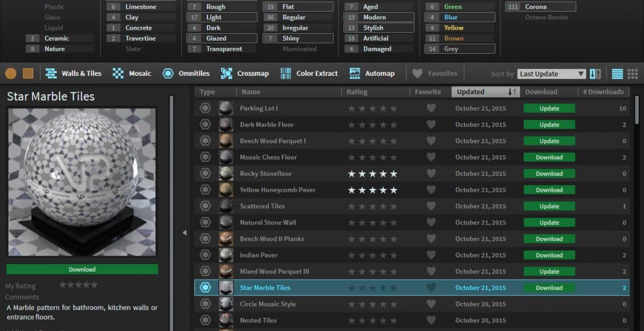Launch the Color Extract tool
This screenshot has height=331, width=644.
click(x=309, y=74)
